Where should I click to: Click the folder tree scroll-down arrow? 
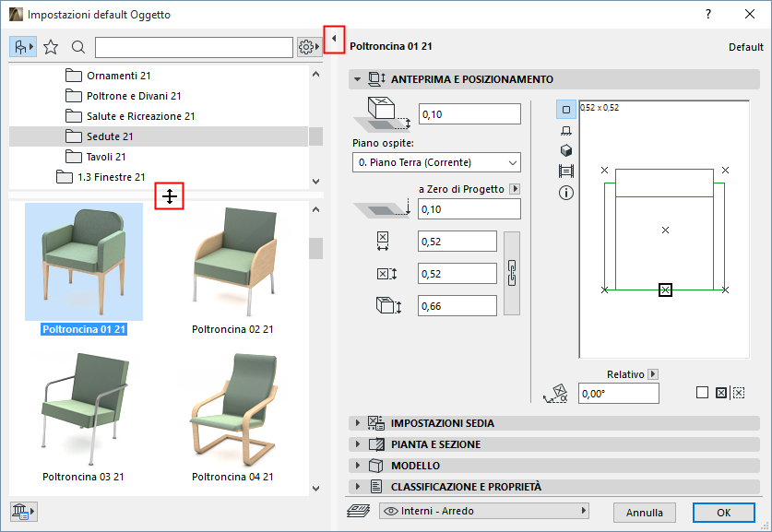[316, 181]
